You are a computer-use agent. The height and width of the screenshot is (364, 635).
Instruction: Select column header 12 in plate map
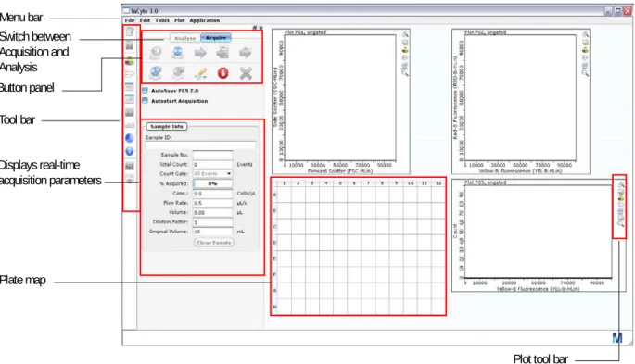[x=438, y=183]
